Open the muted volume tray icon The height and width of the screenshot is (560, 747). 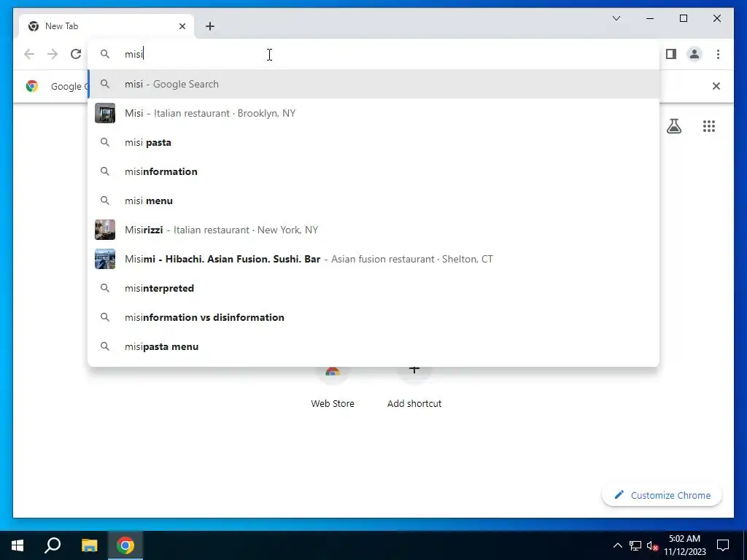tap(653, 545)
